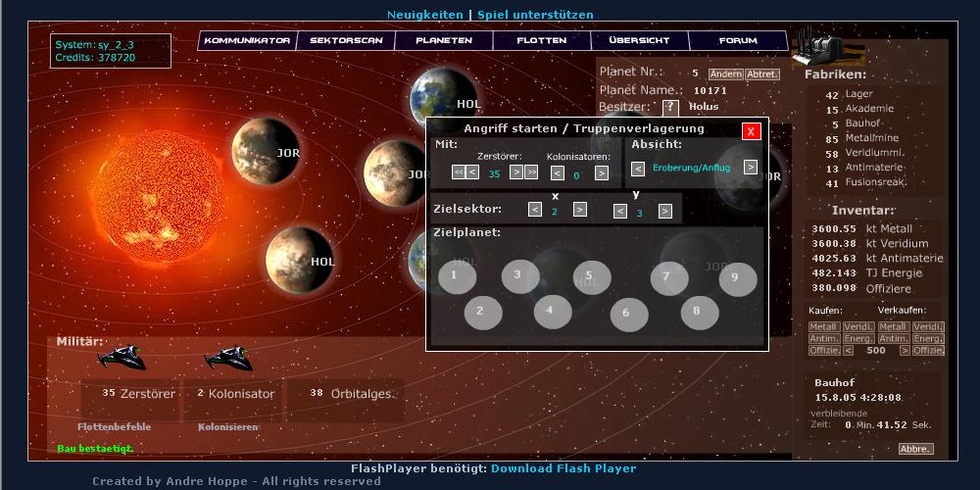Select target planet 1 circle
The height and width of the screenshot is (490, 980).
tap(457, 276)
